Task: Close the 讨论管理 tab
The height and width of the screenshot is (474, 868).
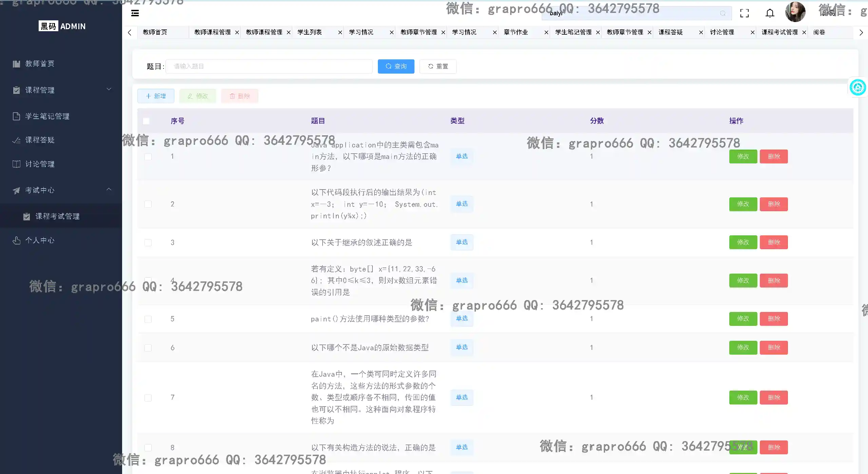Action: point(752,32)
